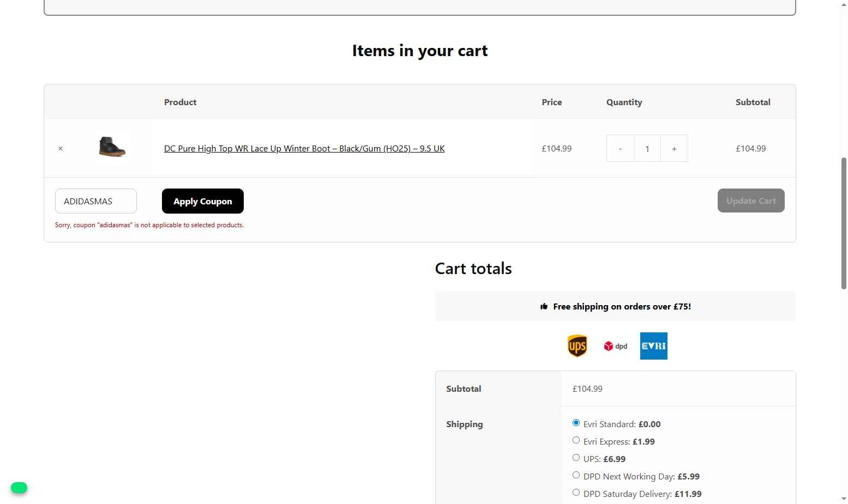
Task: Remove the DC Pure boot from cart
Action: click(61, 148)
